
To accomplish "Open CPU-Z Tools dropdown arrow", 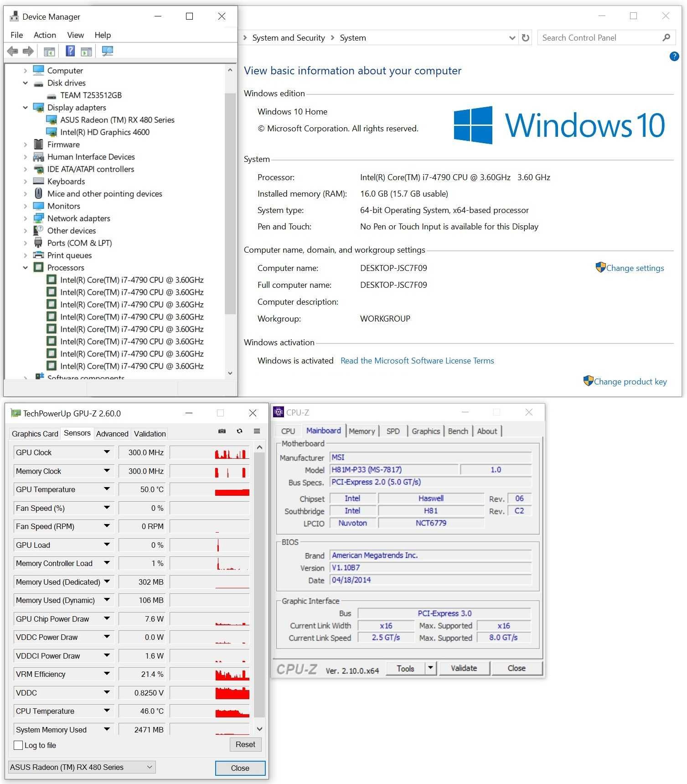I will (431, 668).
